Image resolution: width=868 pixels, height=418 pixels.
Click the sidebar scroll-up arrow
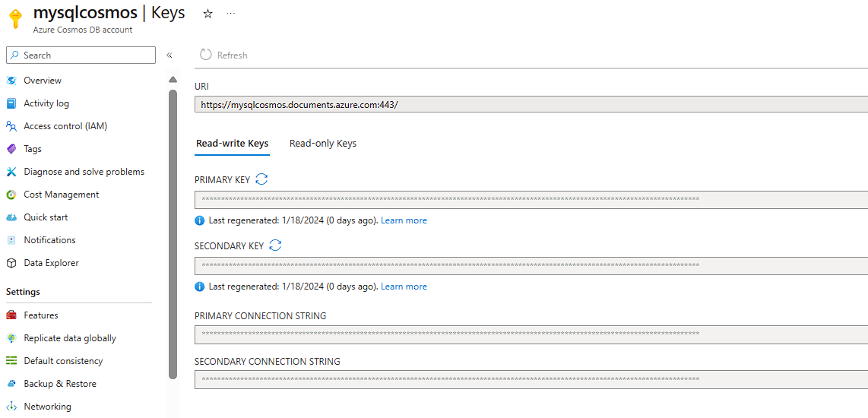point(173,79)
